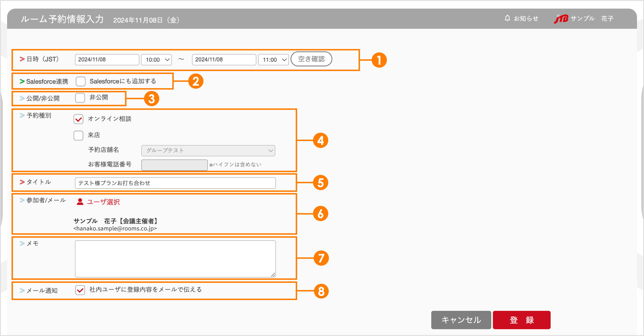Click the gray キャンセル button
The width and height of the screenshot is (644, 336).
461,320
